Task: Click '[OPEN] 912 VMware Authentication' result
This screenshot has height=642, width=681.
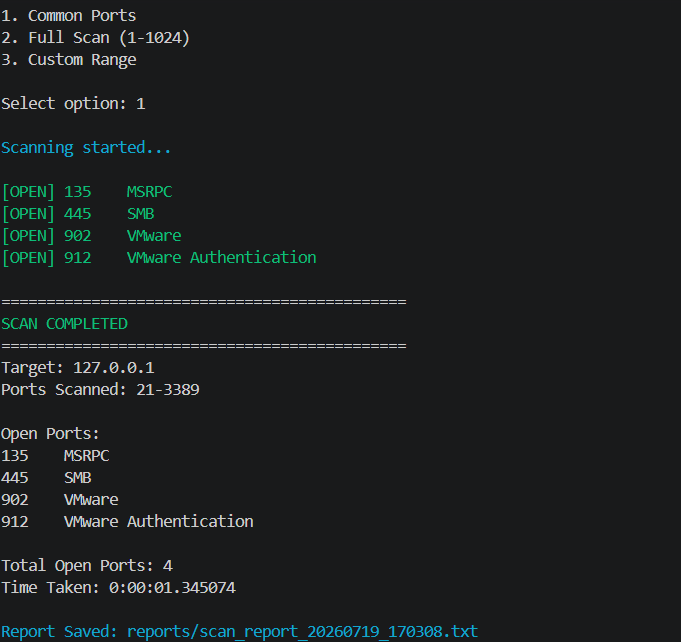Action: (x=159, y=258)
